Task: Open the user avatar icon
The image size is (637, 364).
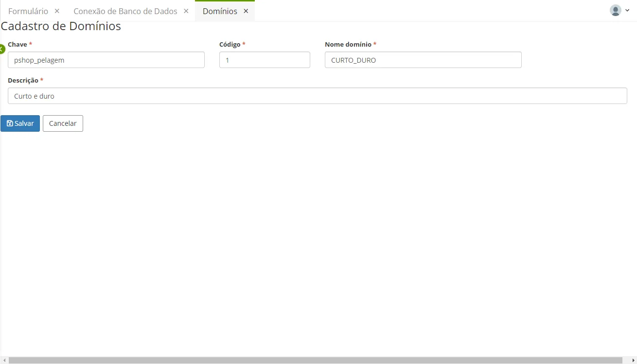Action: tap(616, 10)
